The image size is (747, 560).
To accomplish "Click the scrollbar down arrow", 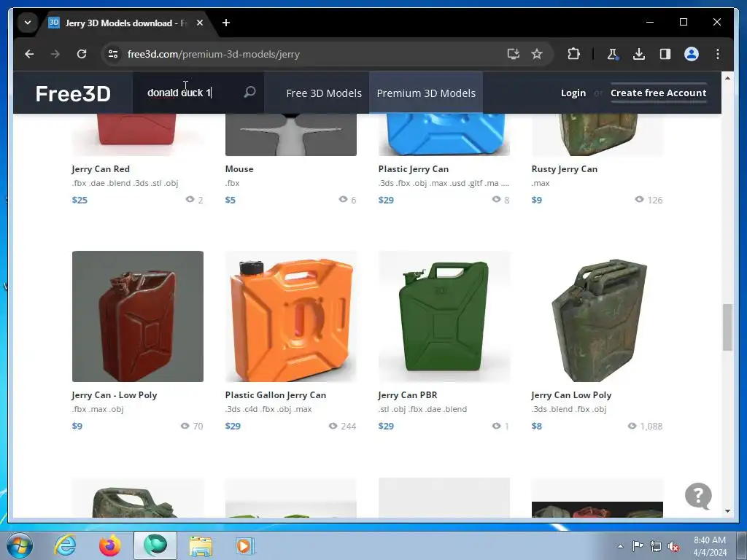I will [727, 511].
